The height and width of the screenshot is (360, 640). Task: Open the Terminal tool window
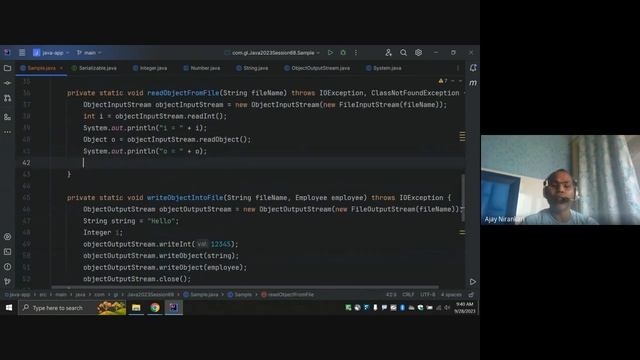tap(7, 252)
